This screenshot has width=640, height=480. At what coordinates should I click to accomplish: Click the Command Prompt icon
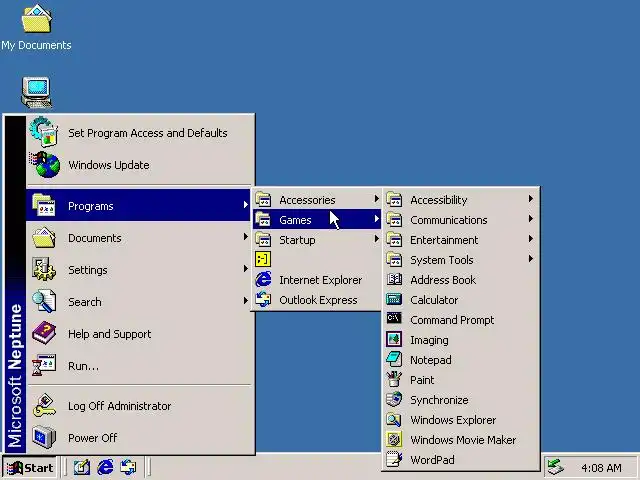[x=394, y=319]
